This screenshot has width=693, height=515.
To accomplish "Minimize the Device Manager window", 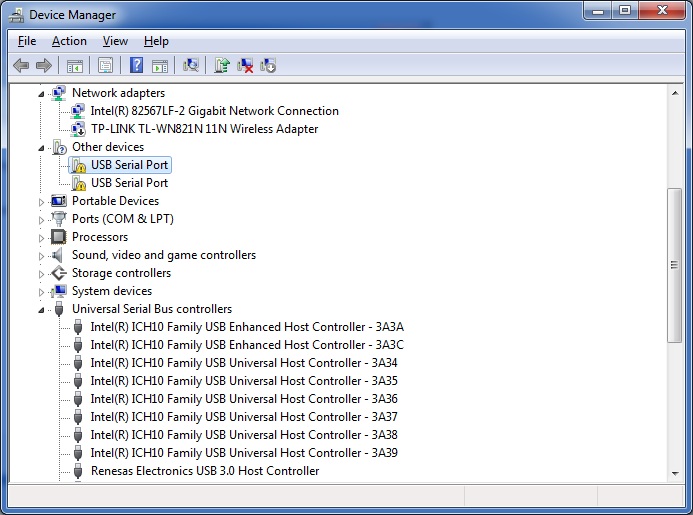I will tap(598, 11).
